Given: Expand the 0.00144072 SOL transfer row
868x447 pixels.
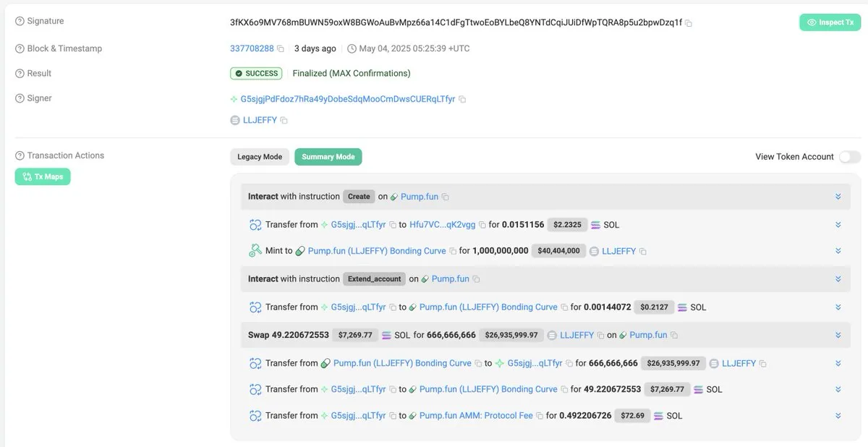Looking at the screenshot, I should (838, 307).
